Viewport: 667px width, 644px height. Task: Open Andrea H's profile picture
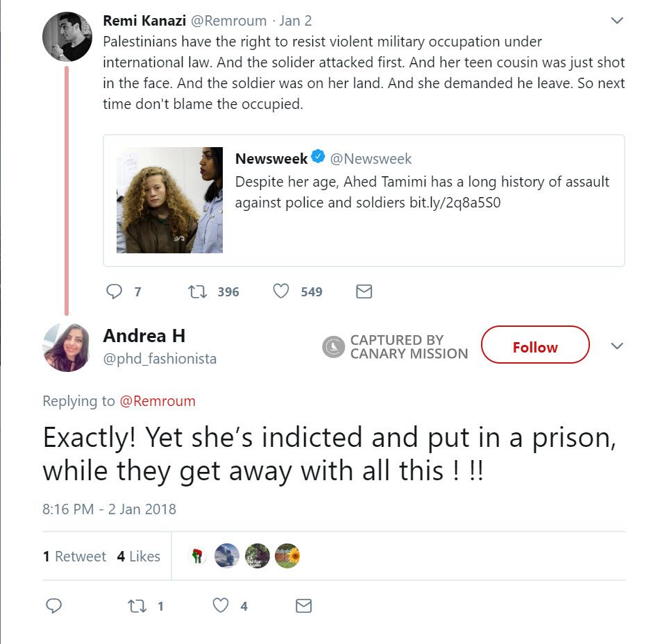click(x=67, y=347)
